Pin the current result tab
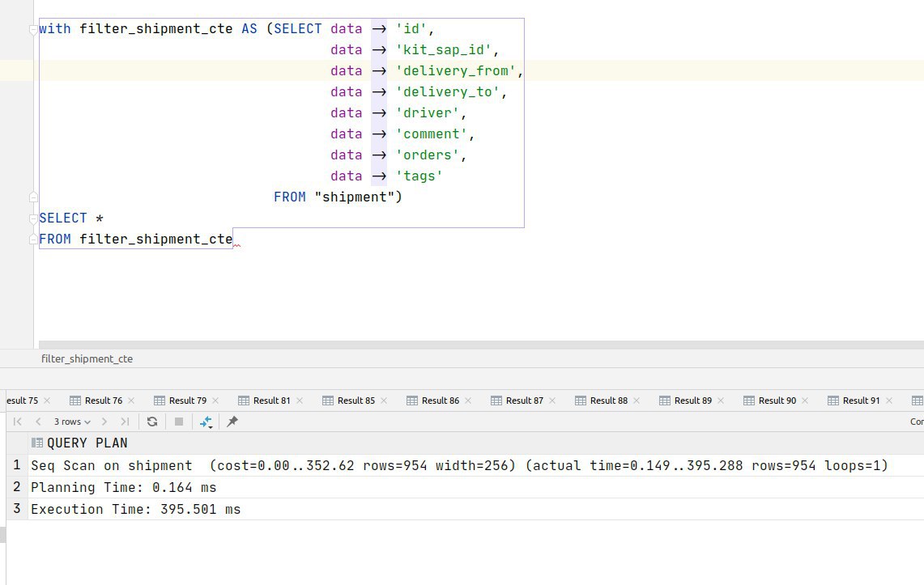 (x=232, y=422)
